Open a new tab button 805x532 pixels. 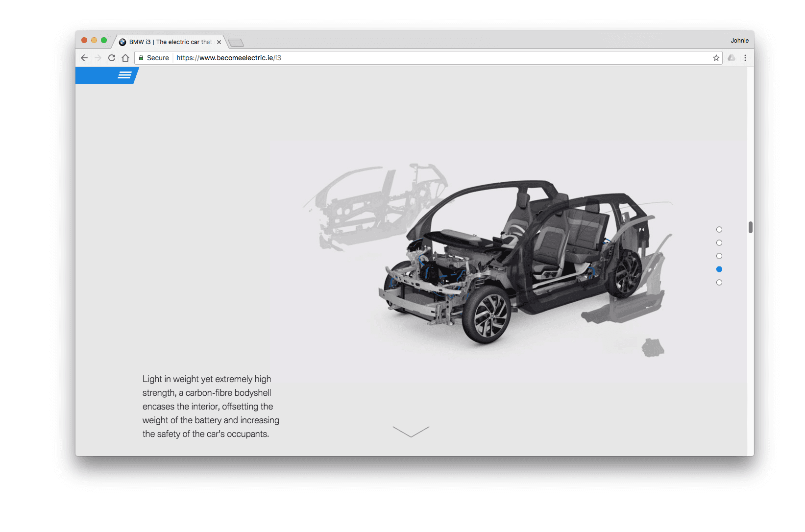click(x=236, y=43)
